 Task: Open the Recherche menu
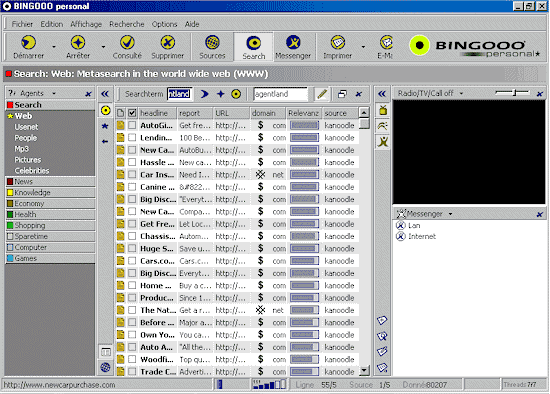pyautogui.click(x=127, y=24)
